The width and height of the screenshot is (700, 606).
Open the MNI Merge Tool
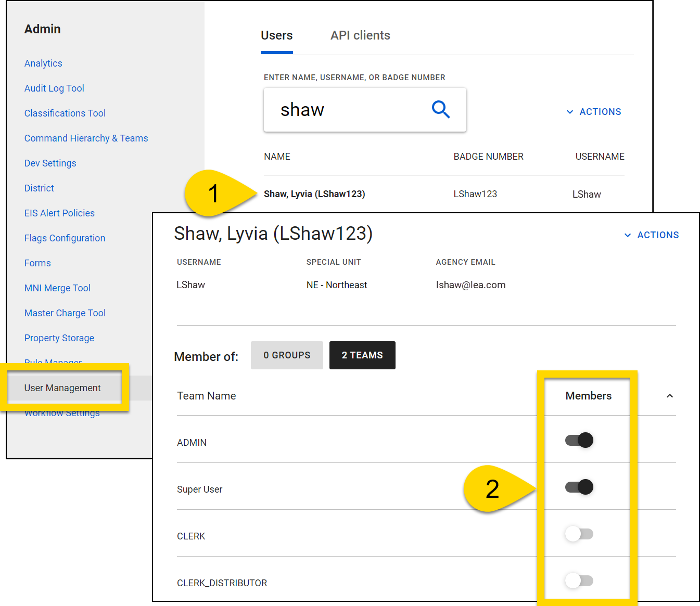57,288
